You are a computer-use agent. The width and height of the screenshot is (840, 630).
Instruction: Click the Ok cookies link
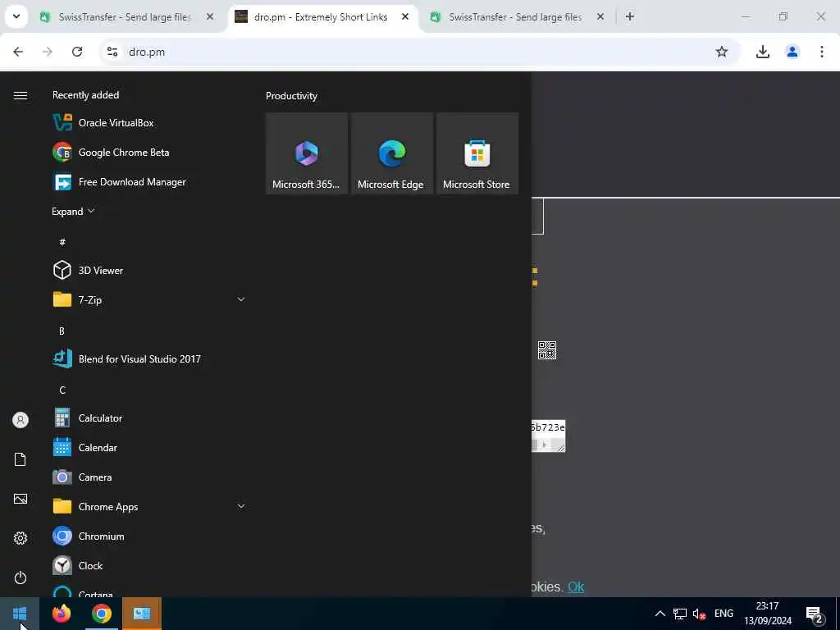pos(576,587)
